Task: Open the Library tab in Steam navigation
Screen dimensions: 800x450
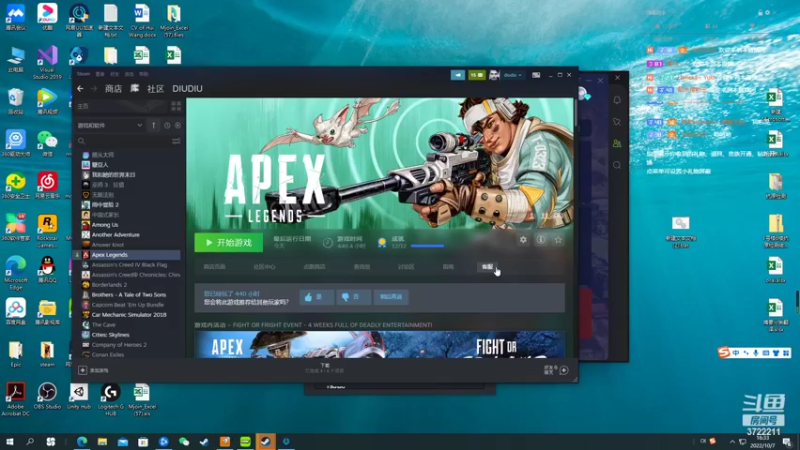Action: (134, 89)
